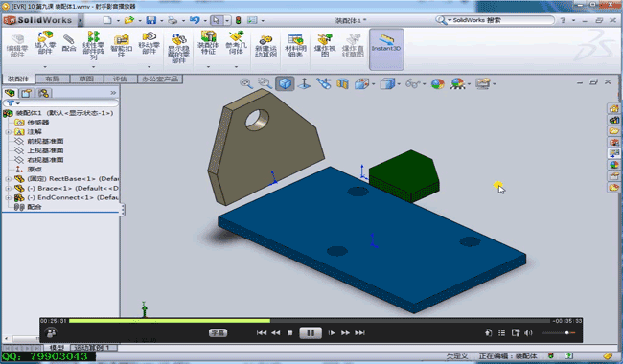This screenshot has height=364, width=623.
Task: Click the video progress bar
Action: click(x=310, y=321)
